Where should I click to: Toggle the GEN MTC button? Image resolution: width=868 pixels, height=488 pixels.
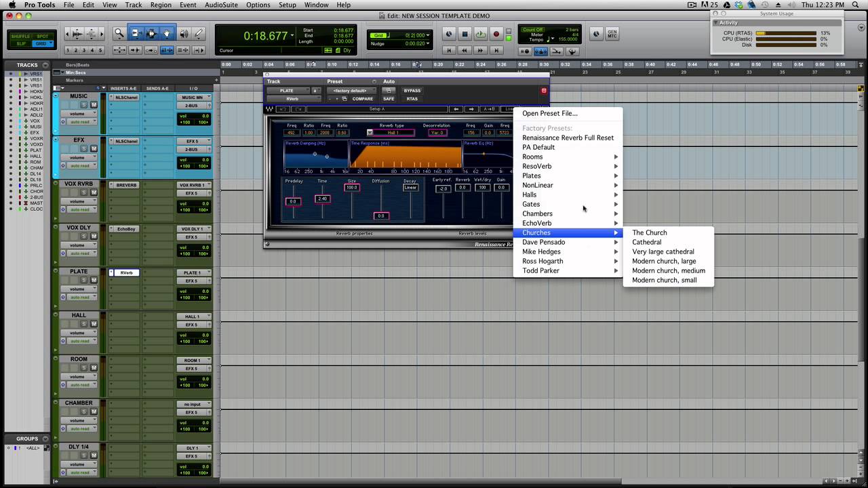612,34
